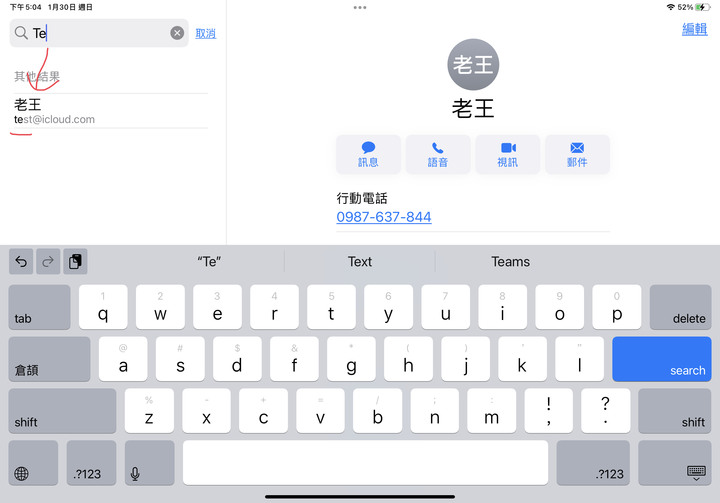720x503 pixels.
Task: Toggle the right shift key
Action: click(x=675, y=411)
